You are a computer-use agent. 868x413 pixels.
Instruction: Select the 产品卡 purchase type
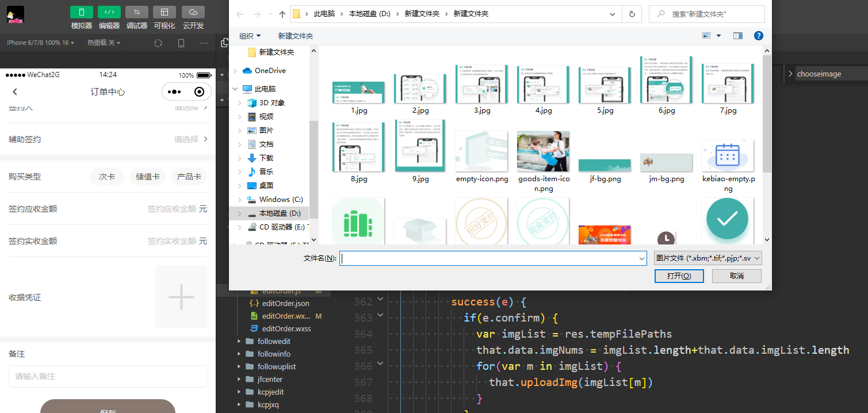coord(189,177)
